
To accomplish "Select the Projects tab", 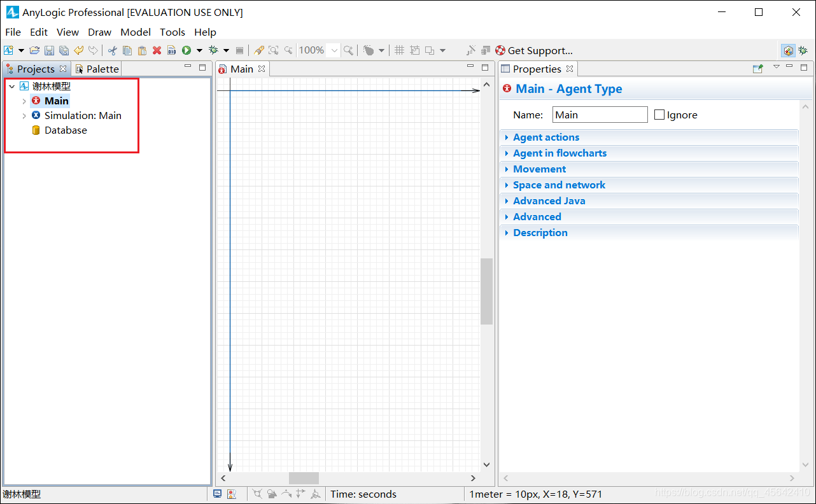I will pyautogui.click(x=36, y=69).
